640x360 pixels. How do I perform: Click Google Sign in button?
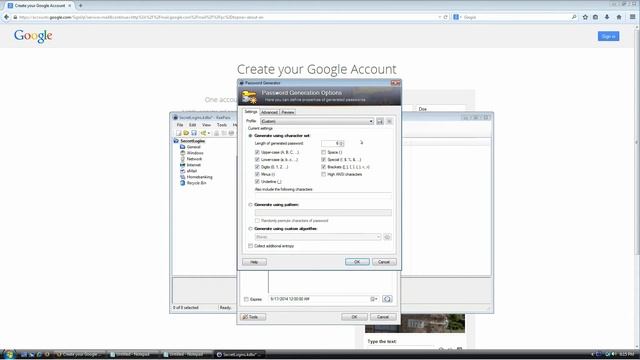[608, 36]
